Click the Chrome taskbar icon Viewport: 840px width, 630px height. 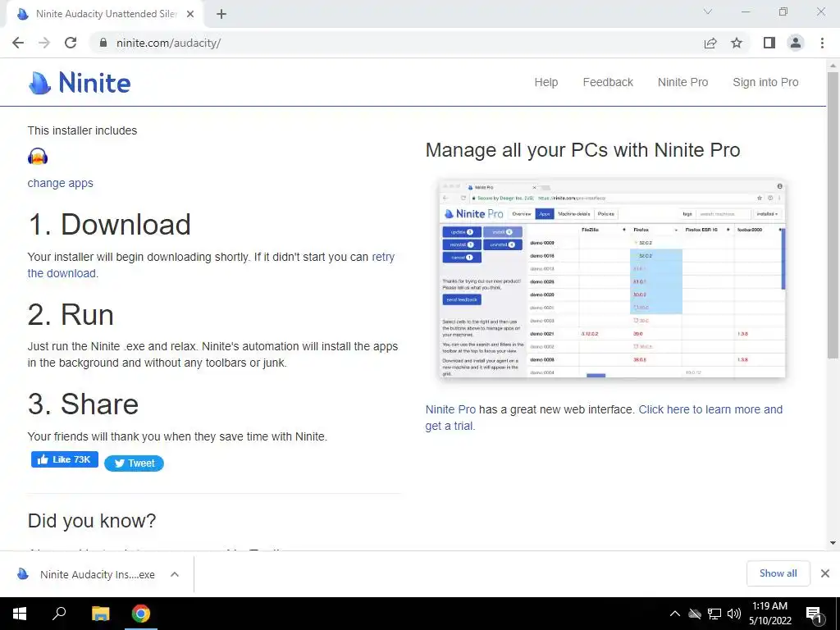coord(141,614)
